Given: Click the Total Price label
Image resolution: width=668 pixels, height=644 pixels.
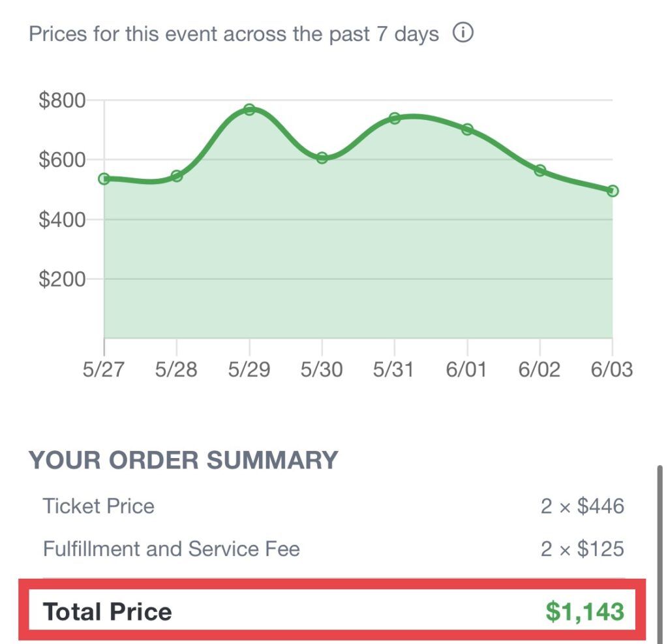Looking at the screenshot, I should coord(108,612).
